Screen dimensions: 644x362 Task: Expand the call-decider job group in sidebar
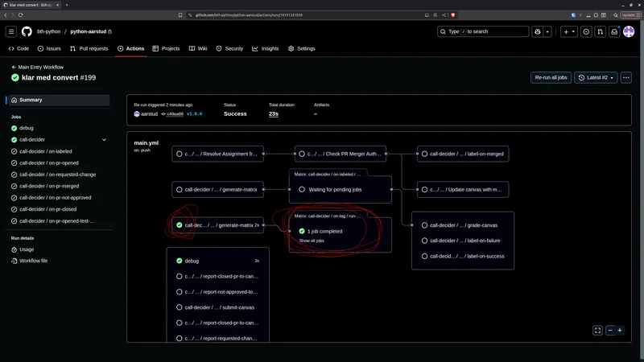point(104,139)
